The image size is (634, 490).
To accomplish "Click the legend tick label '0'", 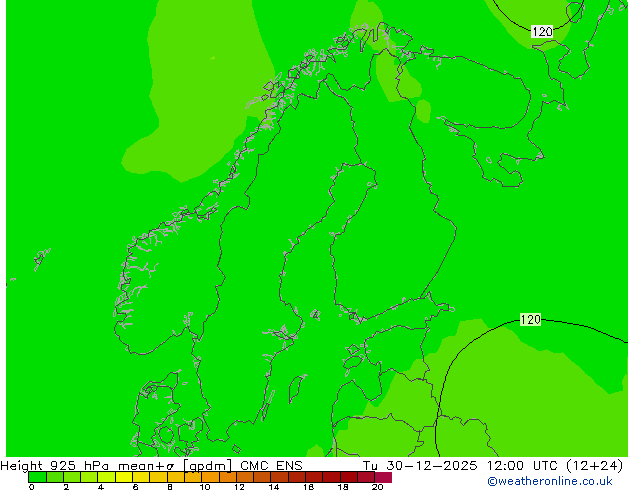I will click(32, 487).
